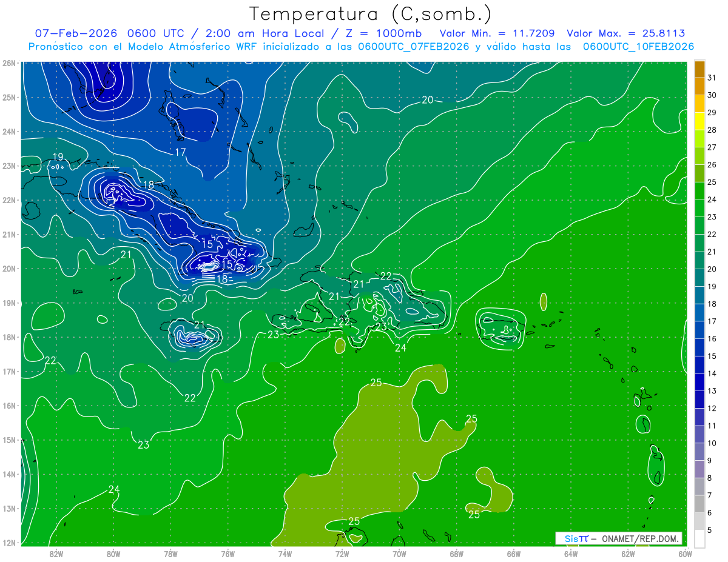Click the colorbar segment between 20 and 21

coord(700,261)
